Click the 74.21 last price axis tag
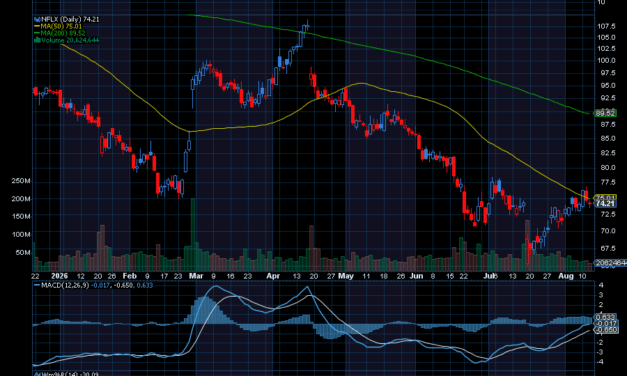 605,204
